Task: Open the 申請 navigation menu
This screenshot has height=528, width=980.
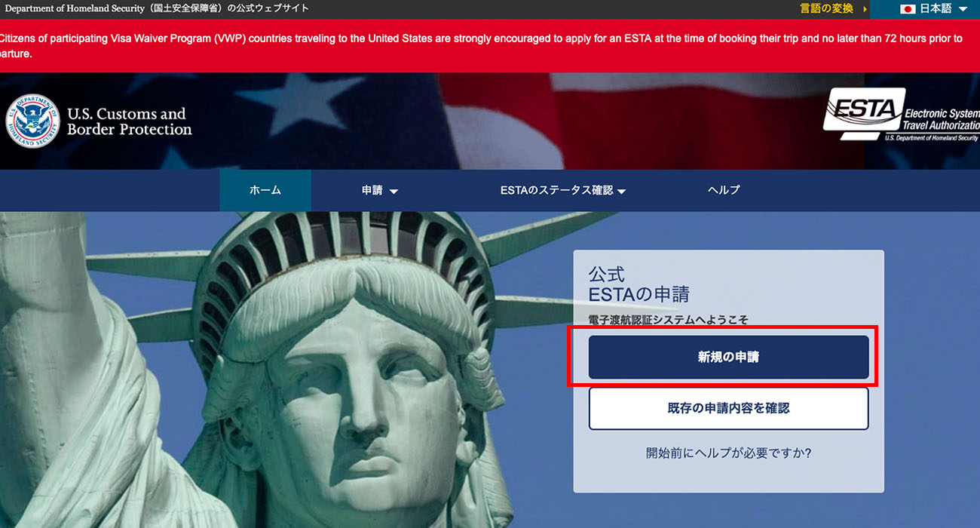Action: (x=372, y=190)
